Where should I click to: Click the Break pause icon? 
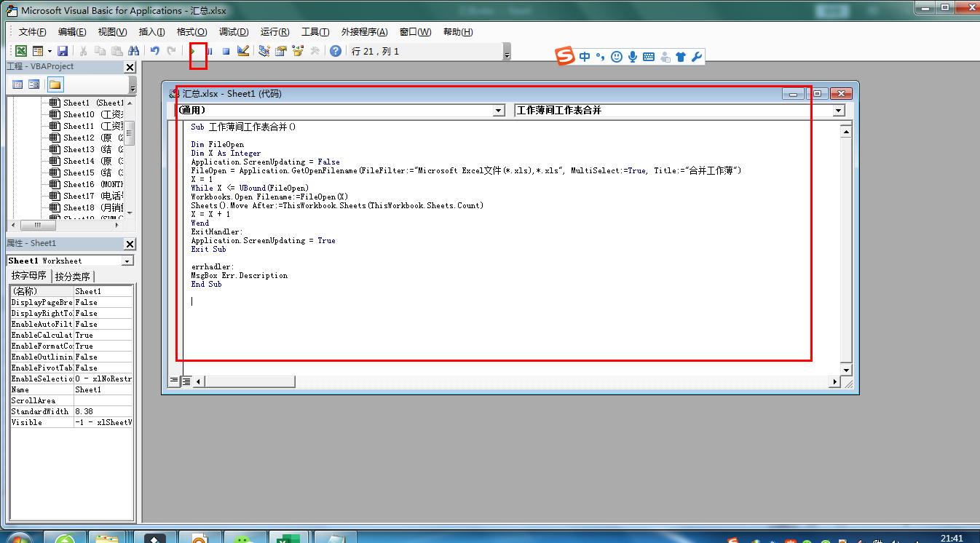pos(210,51)
